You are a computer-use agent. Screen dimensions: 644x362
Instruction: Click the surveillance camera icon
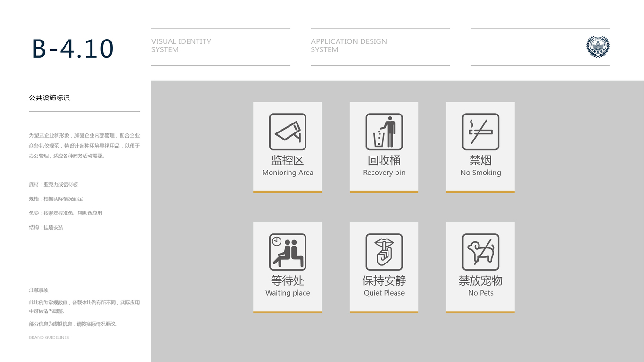[x=288, y=132]
